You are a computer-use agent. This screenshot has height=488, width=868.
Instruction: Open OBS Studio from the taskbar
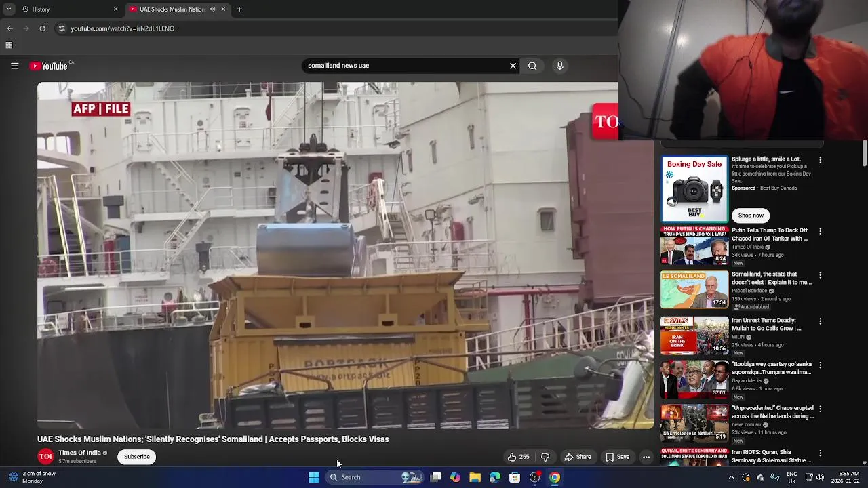(x=535, y=477)
